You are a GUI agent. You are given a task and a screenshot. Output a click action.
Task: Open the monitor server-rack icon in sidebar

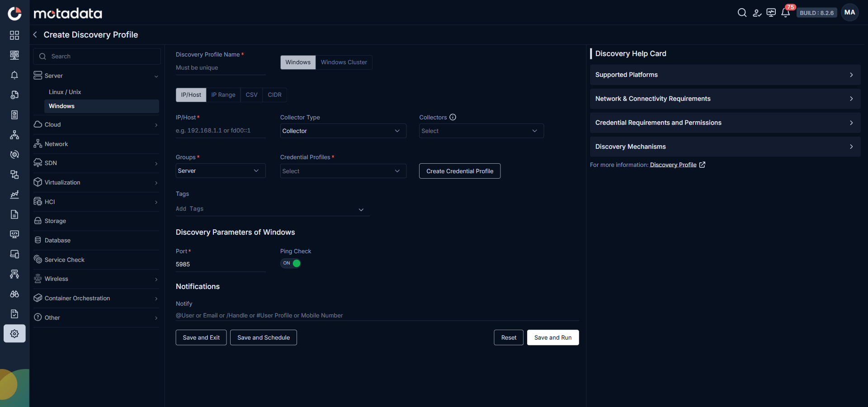coord(14,55)
